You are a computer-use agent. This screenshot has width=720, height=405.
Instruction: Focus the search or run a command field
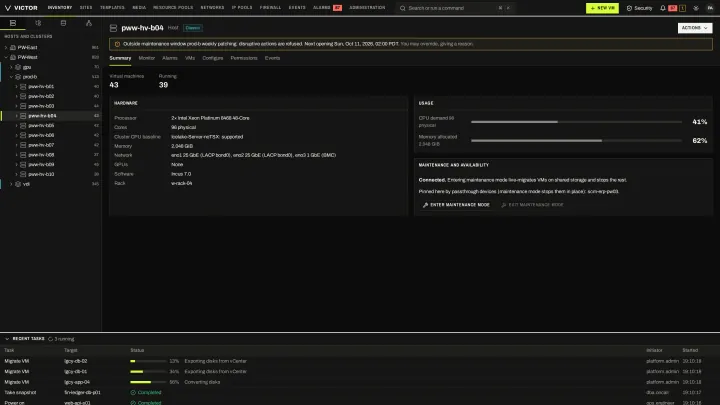point(455,8)
